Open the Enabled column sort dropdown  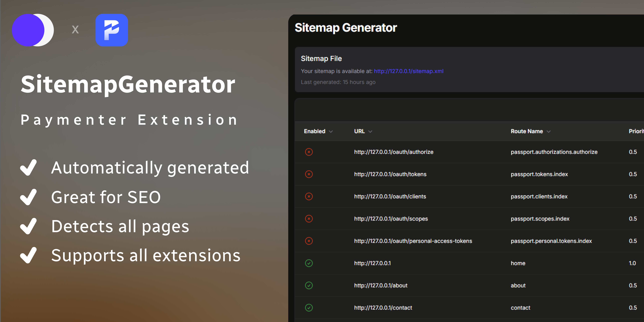331,131
